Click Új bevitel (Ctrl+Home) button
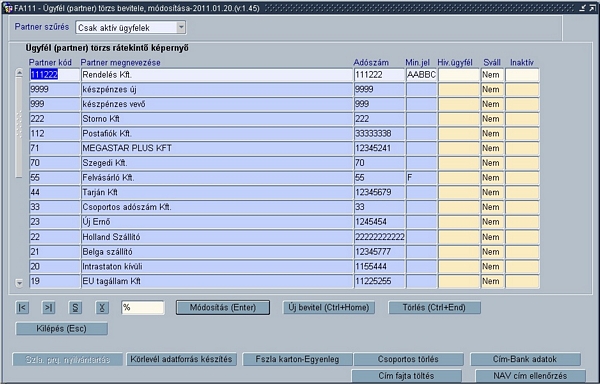The image size is (600, 384). point(329,308)
